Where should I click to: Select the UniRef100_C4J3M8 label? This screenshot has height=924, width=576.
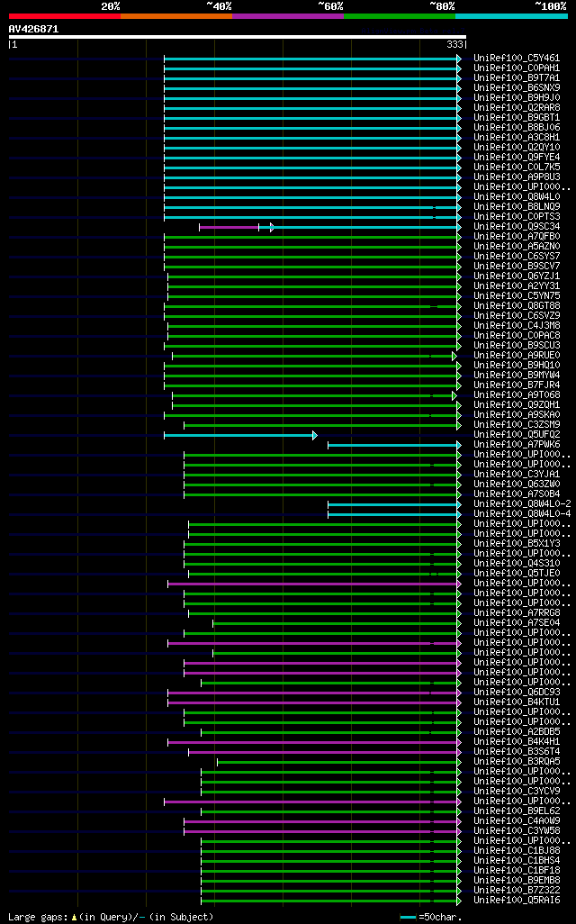(517, 326)
